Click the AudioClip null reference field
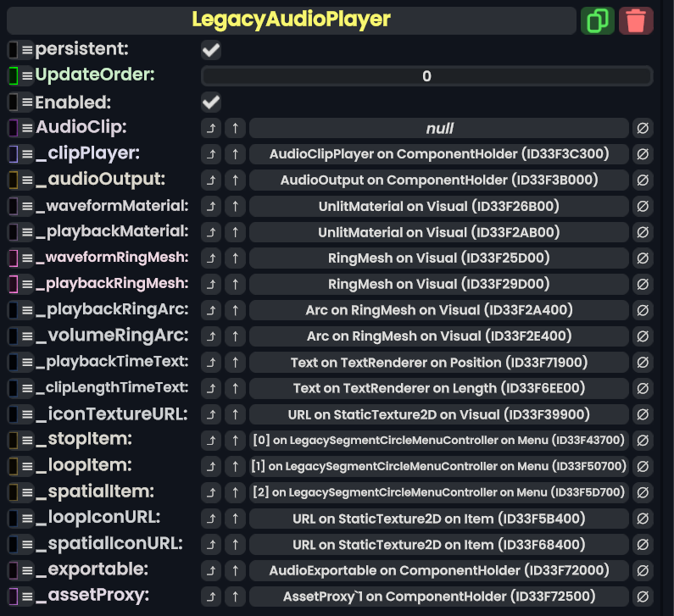This screenshot has height=616, width=674. point(439,129)
